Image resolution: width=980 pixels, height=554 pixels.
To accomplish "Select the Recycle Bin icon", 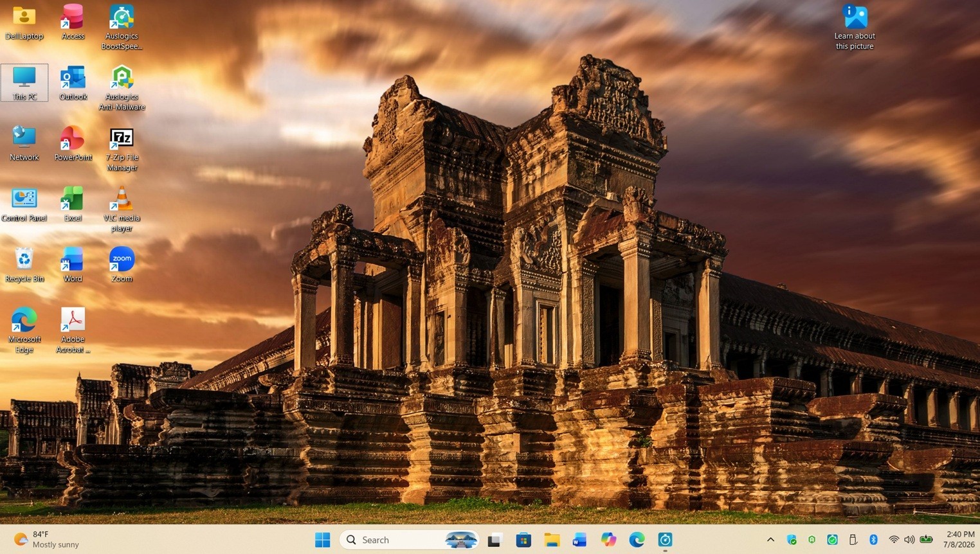I will tap(24, 264).
